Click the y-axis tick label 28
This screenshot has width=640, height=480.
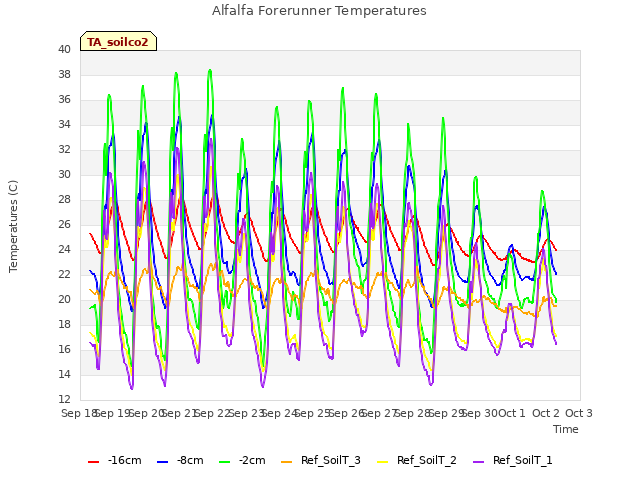pyautogui.click(x=64, y=200)
